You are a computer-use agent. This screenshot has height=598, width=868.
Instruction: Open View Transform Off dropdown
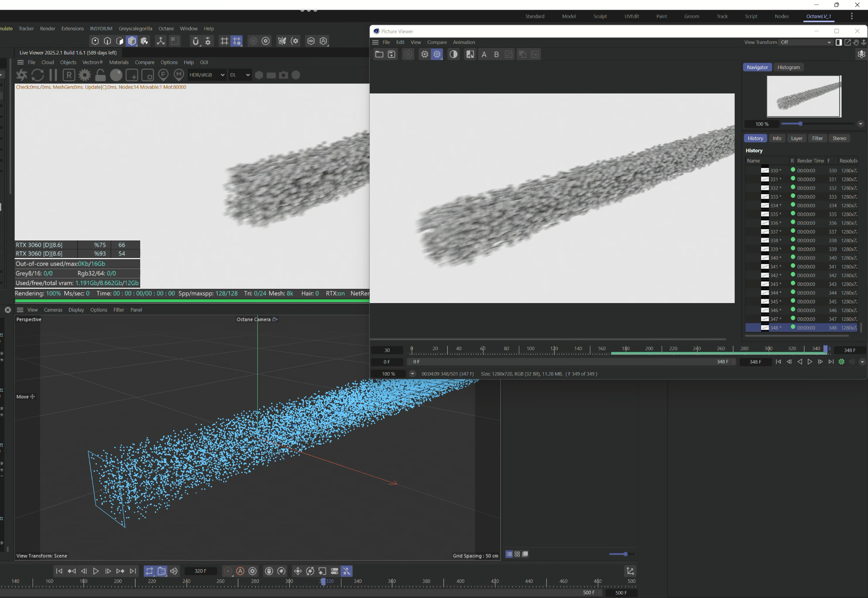tap(805, 42)
